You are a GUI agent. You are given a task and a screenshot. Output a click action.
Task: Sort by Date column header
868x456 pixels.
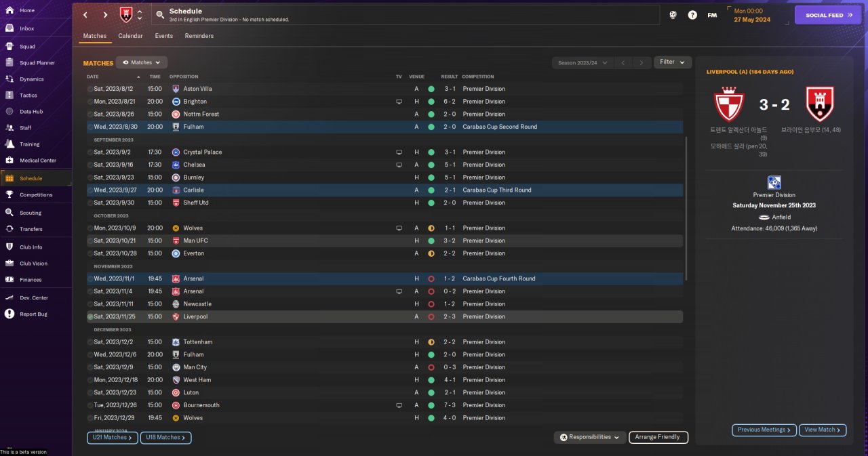coord(92,77)
